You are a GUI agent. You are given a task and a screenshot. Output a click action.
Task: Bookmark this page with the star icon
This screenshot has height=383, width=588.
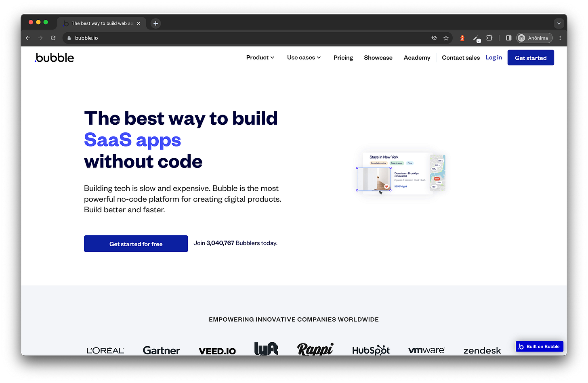pyautogui.click(x=446, y=38)
